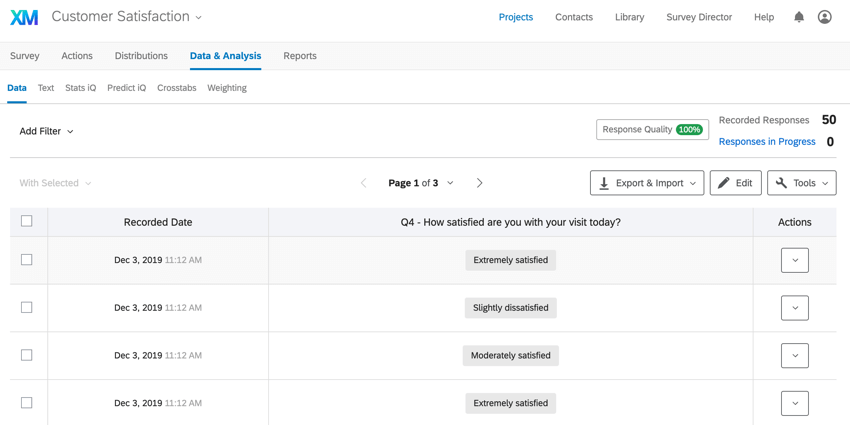Open the Crosstabs sub-tab
This screenshot has width=850, height=425.
click(177, 88)
